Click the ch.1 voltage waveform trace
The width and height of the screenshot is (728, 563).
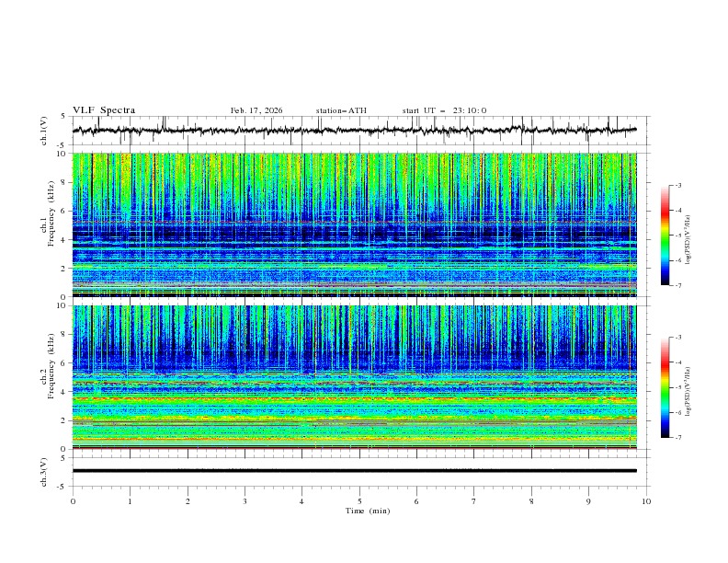354,130
